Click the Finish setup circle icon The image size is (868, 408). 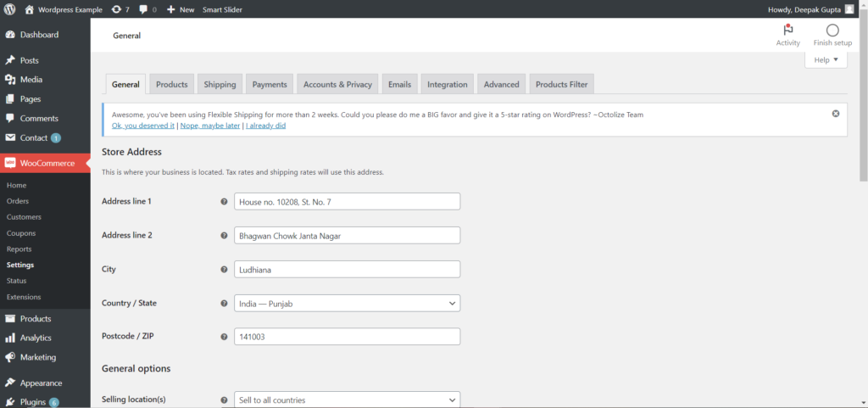pos(832,31)
